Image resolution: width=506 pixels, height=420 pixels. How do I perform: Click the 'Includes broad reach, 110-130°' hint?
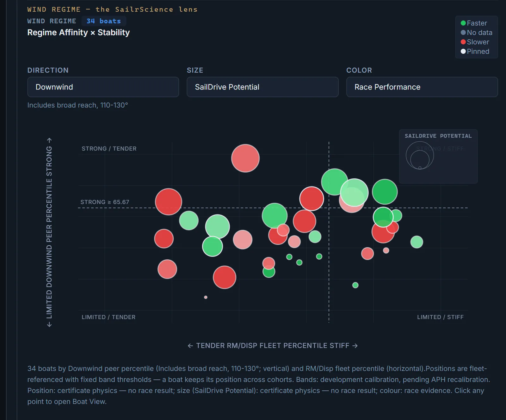click(x=78, y=105)
